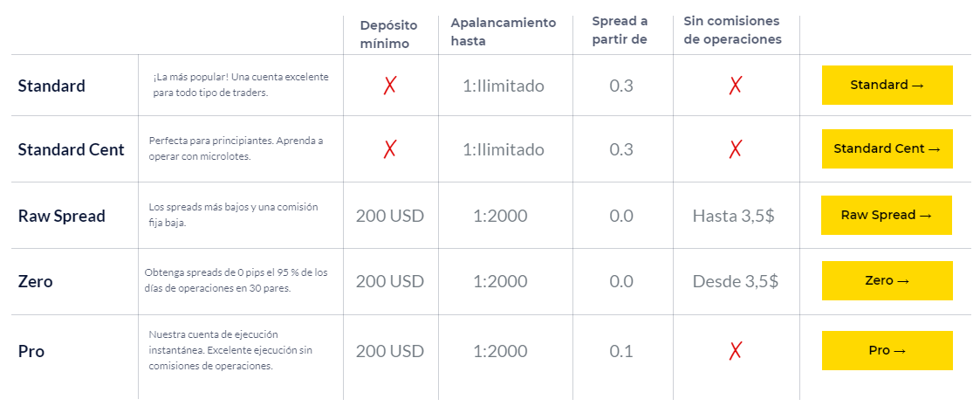Screen dimensions: 980x413
Task: Click the Standard Cent description text
Action: click(x=236, y=148)
